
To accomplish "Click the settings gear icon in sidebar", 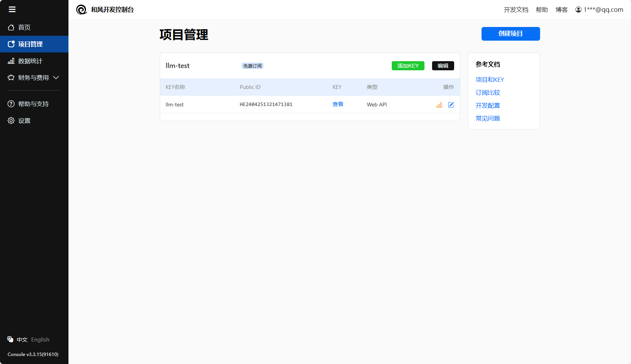I will (x=11, y=120).
